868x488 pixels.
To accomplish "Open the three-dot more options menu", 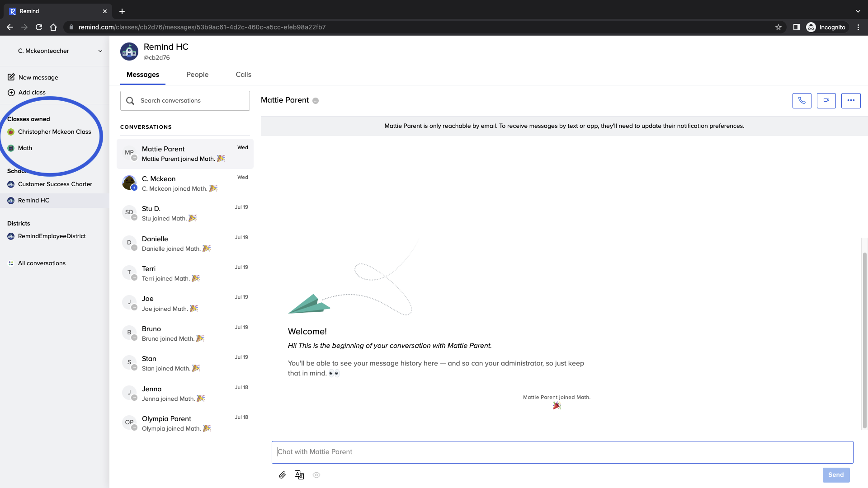I will pyautogui.click(x=850, y=100).
